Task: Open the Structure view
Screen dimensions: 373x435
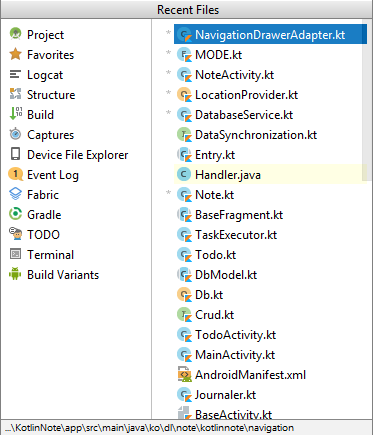Action: (51, 95)
